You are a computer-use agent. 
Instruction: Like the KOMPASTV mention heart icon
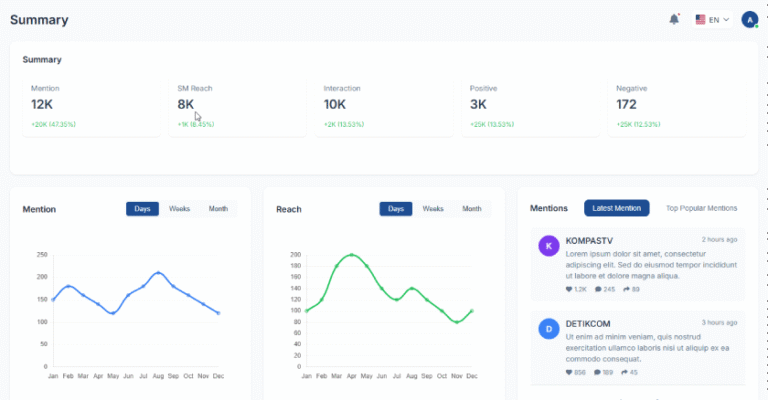570,289
